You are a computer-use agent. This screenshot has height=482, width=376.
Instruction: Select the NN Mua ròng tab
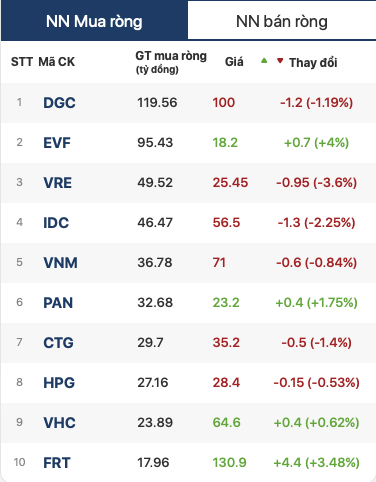tap(94, 21)
